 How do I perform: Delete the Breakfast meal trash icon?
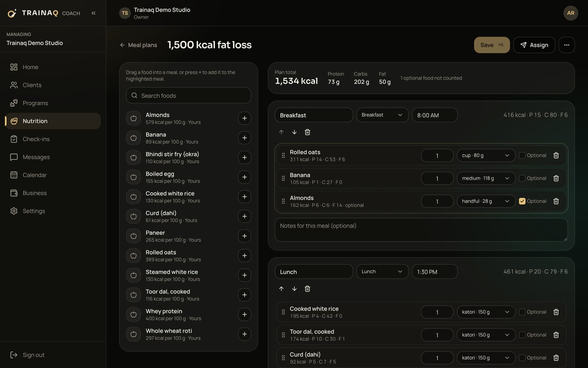coord(308,132)
